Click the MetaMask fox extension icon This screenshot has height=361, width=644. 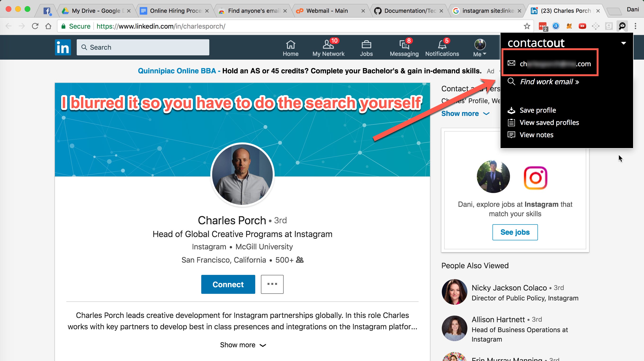(569, 26)
